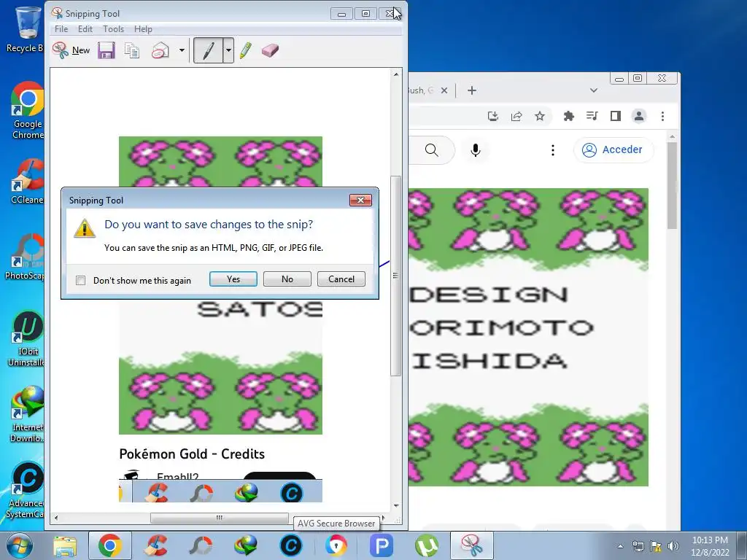This screenshot has height=560, width=747.
Task: Toggle the Chrome side panel icon
Action: 616,116
